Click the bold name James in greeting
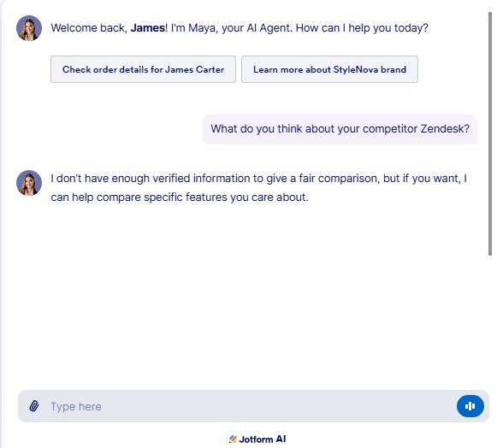The width and height of the screenshot is (503, 448). pyautogui.click(x=147, y=28)
